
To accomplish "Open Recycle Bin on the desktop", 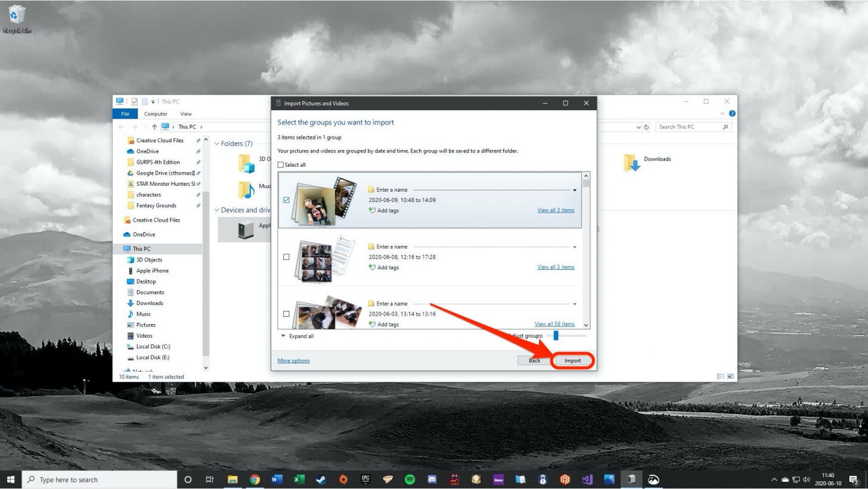I will (x=17, y=18).
